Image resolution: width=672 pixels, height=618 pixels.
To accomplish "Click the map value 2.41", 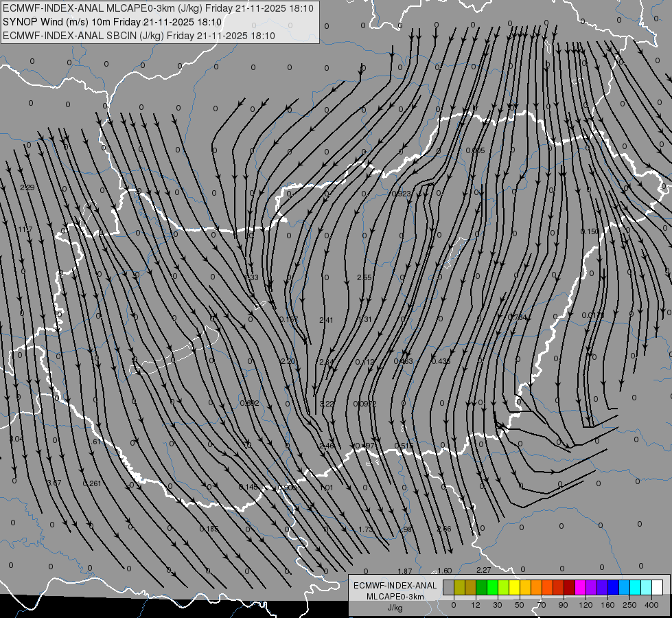I will (x=326, y=320).
